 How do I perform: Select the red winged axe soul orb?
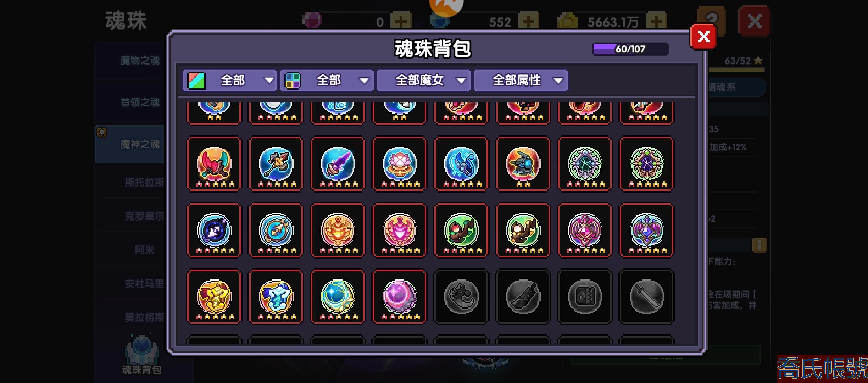coord(214,164)
